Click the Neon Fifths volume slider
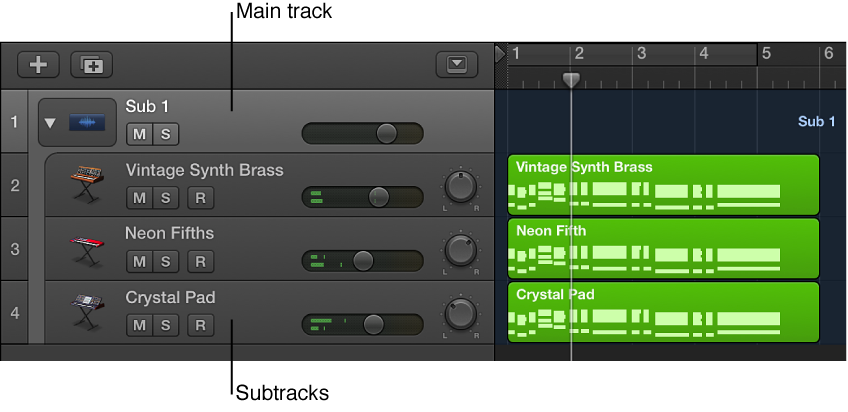Screen dimensions: 848x412 tap(362, 261)
